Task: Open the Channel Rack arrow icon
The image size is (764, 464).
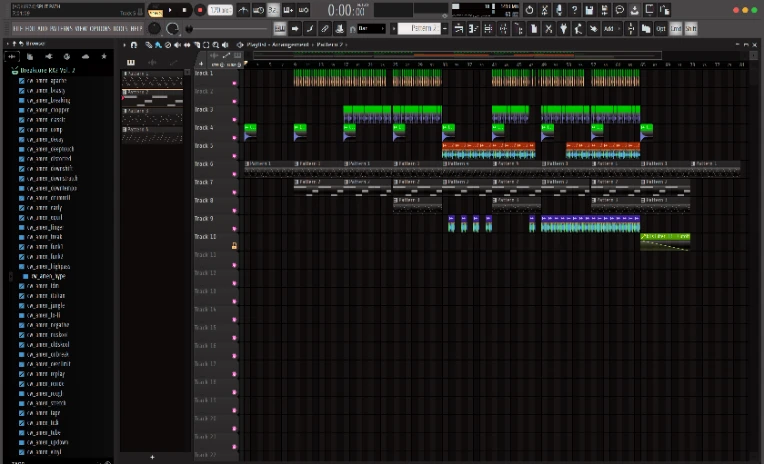Action: 295,29
